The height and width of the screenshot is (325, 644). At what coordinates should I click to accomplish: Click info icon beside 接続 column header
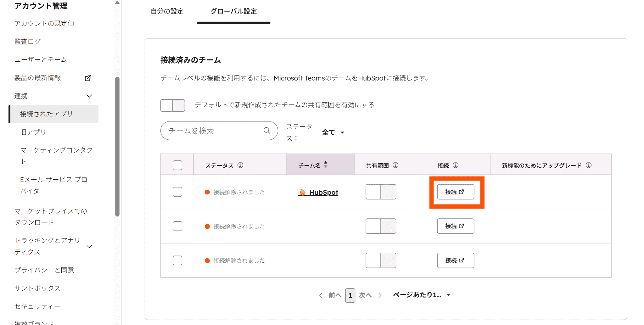click(x=455, y=165)
